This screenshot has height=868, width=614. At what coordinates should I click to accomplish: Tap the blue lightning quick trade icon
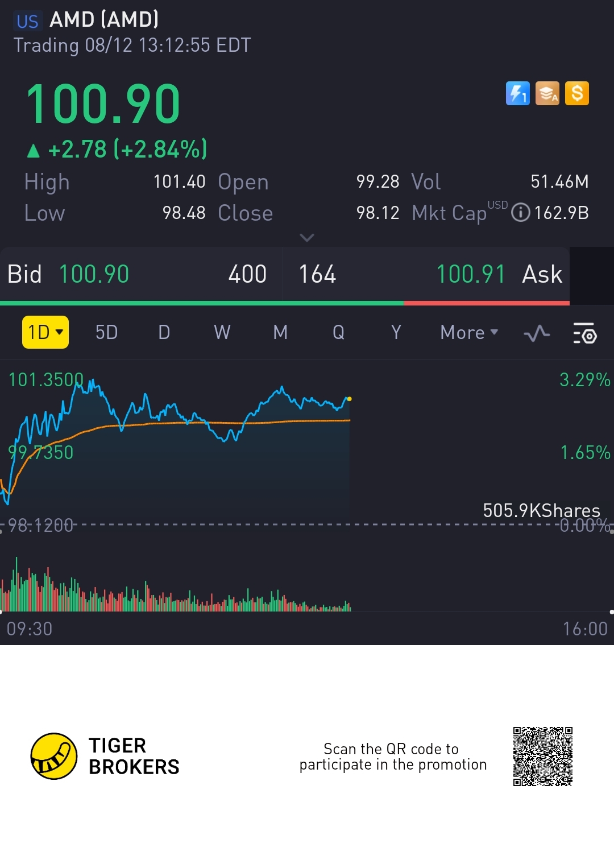(517, 93)
